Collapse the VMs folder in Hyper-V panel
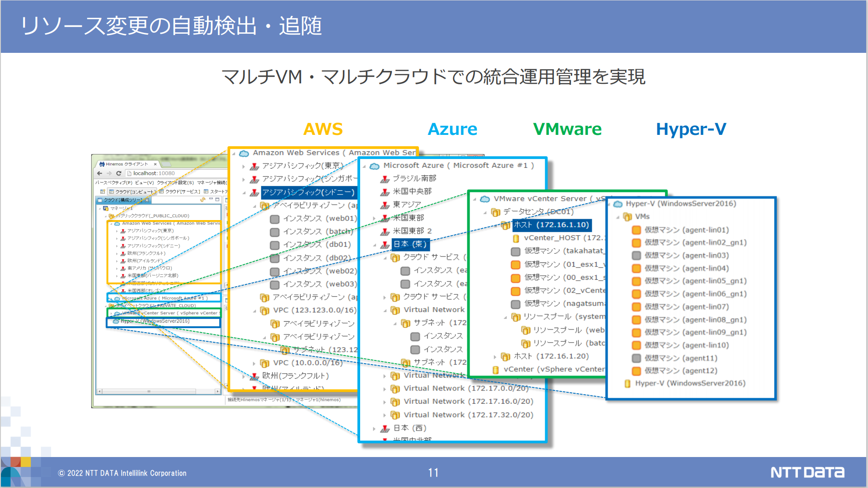The height and width of the screenshot is (488, 868). point(618,217)
